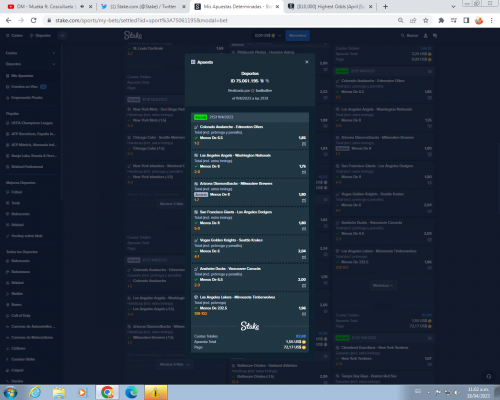500x400 pixels.
Task: Open San Francisco Giants - Los Angeles Dodgers match in modal
Action: [x=236, y=212]
